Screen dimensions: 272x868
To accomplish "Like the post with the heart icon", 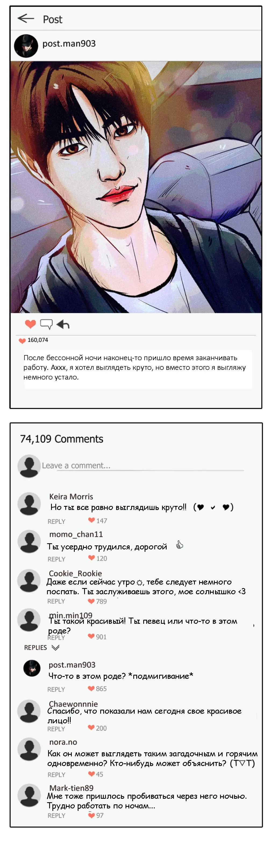I will tap(30, 324).
